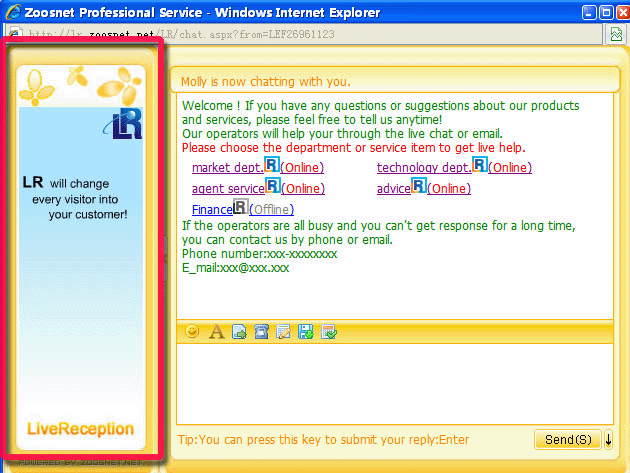This screenshot has height=473, width=630.
Task: Click the (Online) status after technology dept.
Action: tap(510, 168)
